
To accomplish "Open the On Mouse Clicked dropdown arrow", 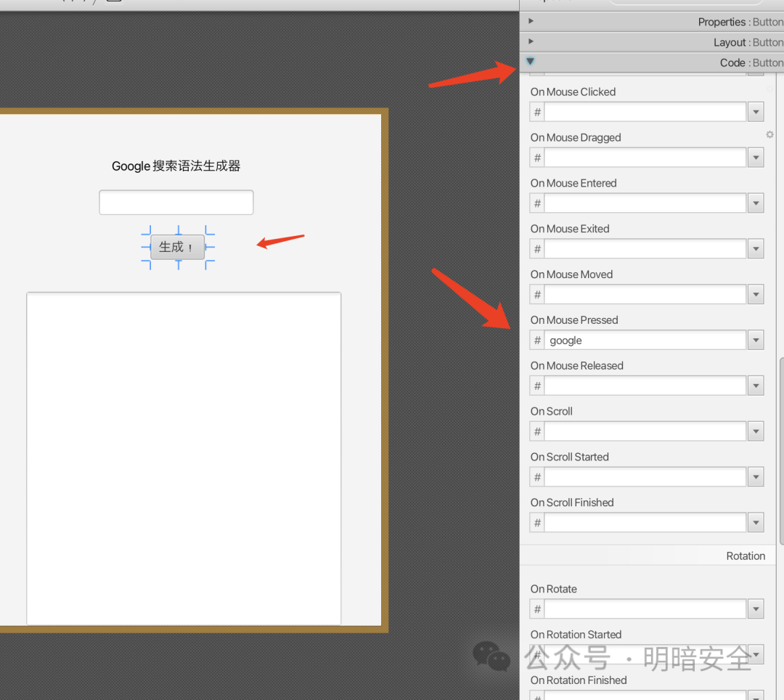I will tap(756, 112).
